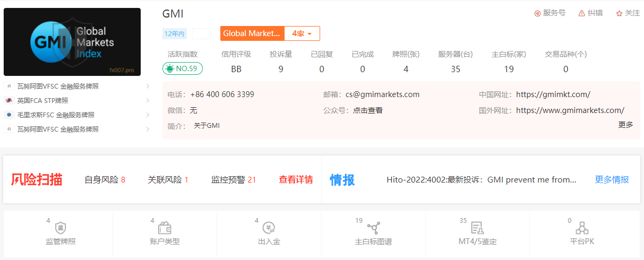Click the Mauritius FSC license flag icon

pyautogui.click(x=9, y=115)
